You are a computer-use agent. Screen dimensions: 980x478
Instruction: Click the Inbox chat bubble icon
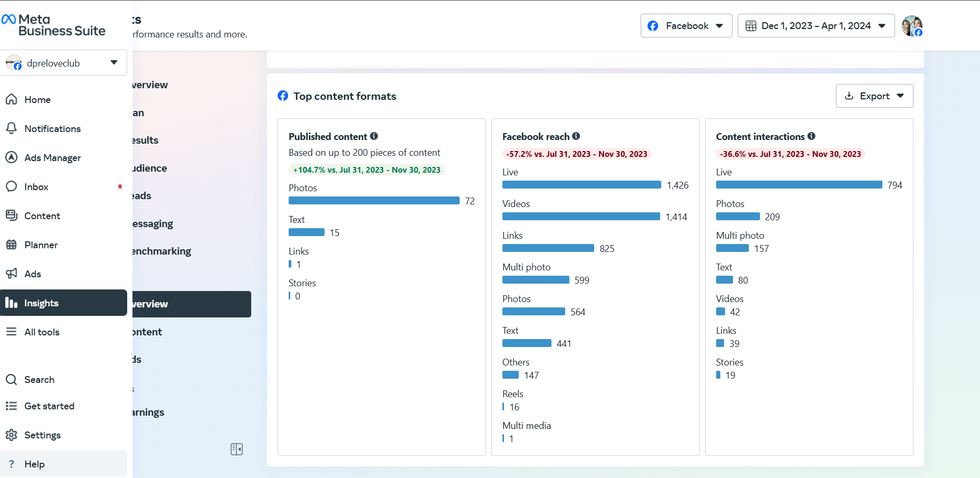11,186
